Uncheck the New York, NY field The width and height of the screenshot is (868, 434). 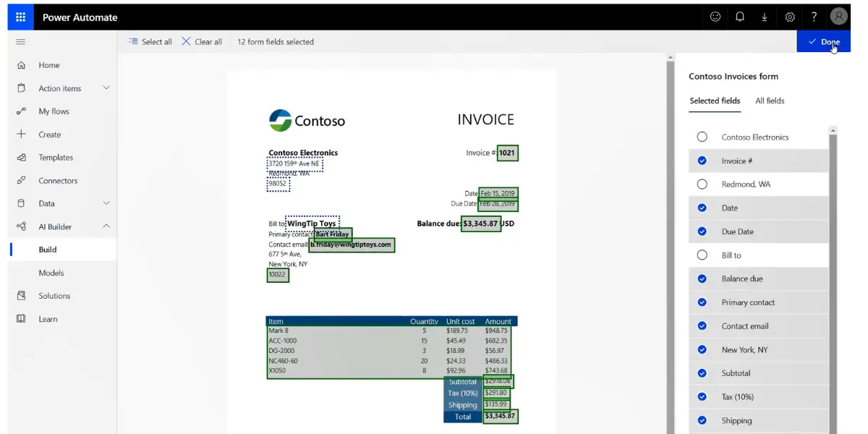(702, 349)
